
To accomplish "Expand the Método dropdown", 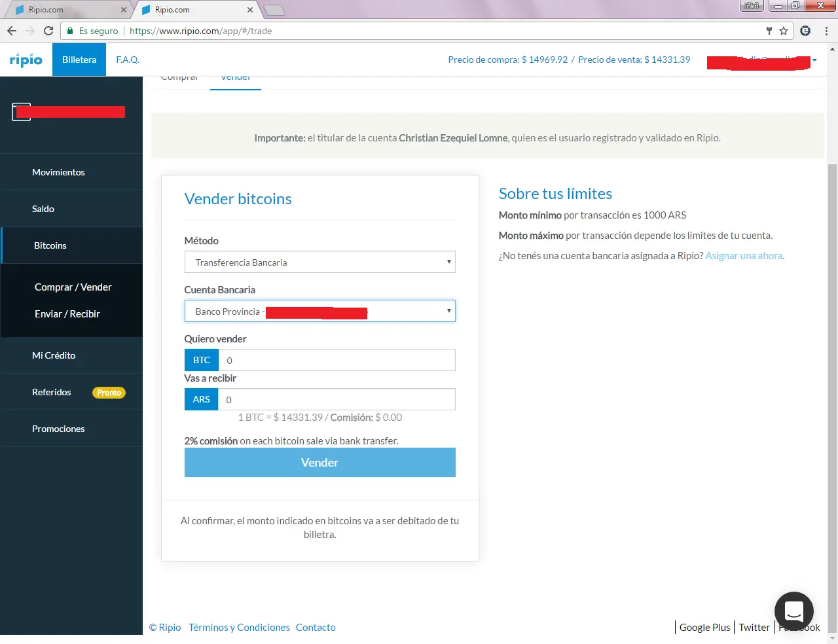I will coord(320,262).
